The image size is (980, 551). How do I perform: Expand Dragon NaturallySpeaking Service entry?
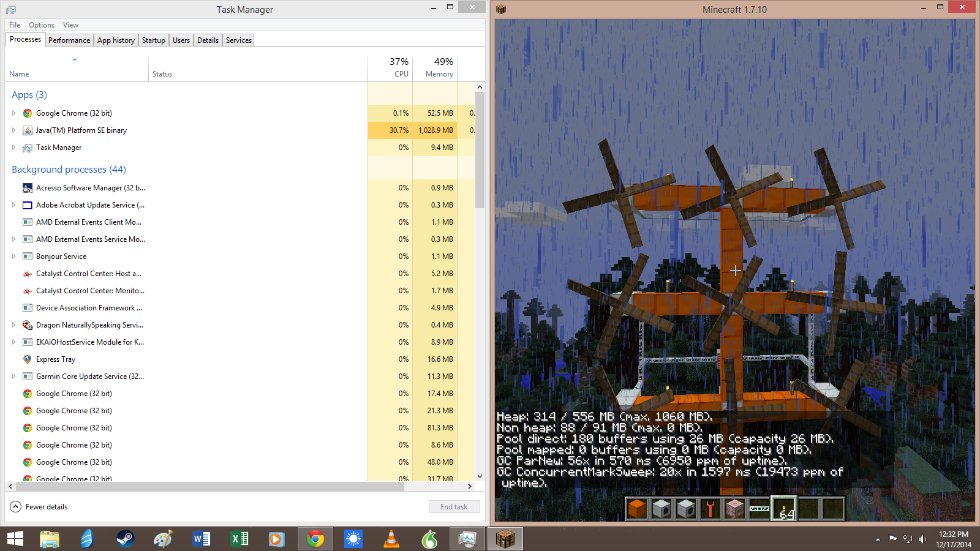pos(13,325)
